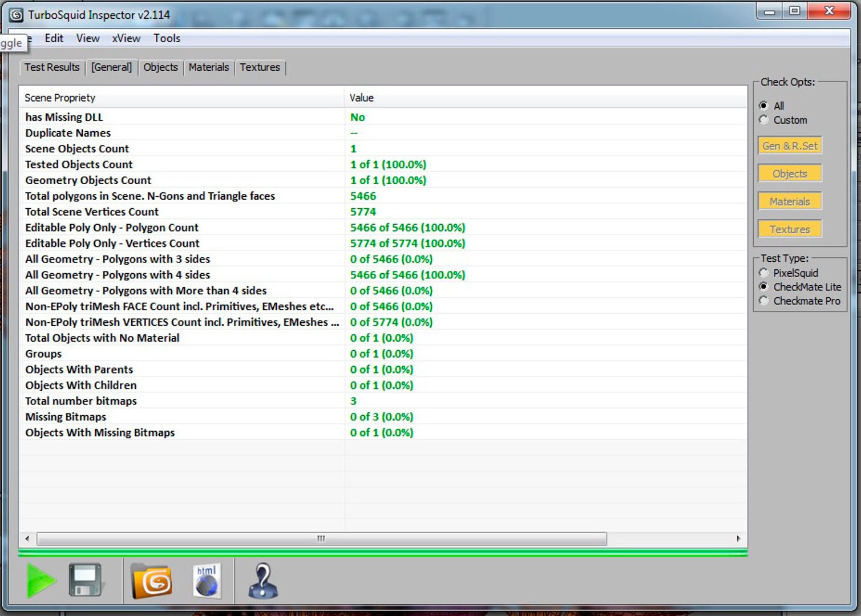Click the value 5774 for total vertices
The image size is (861, 616).
[x=363, y=212]
